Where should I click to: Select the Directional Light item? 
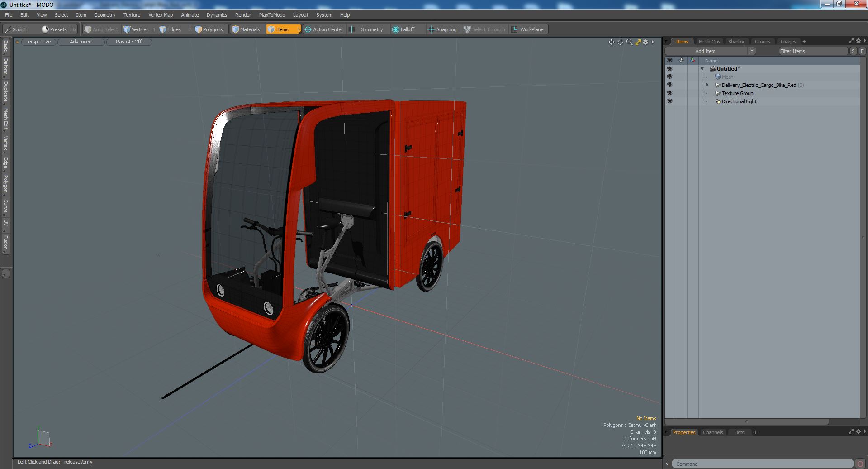tap(739, 101)
